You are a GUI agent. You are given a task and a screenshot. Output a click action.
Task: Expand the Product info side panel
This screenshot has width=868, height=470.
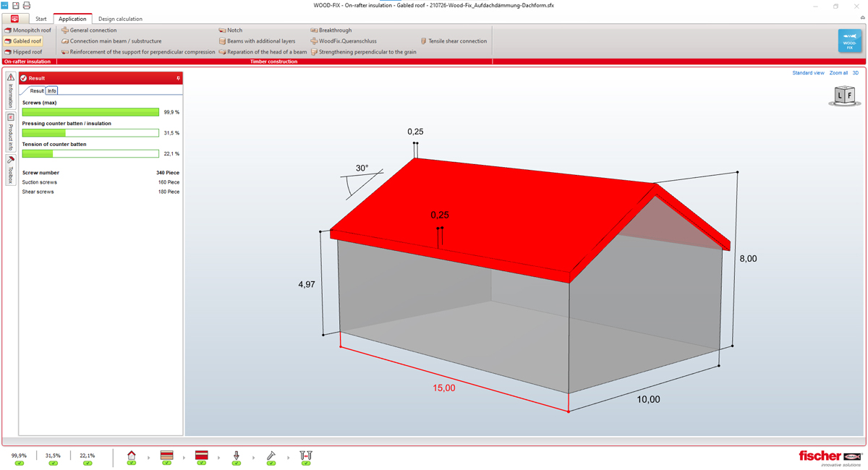tap(11, 132)
